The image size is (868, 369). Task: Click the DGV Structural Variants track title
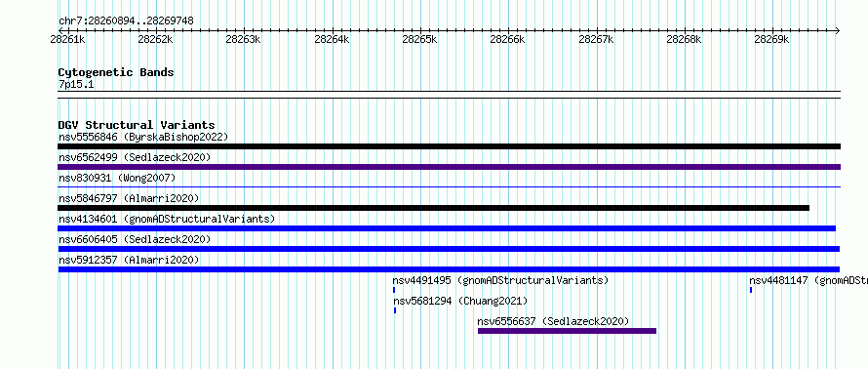pos(137,125)
